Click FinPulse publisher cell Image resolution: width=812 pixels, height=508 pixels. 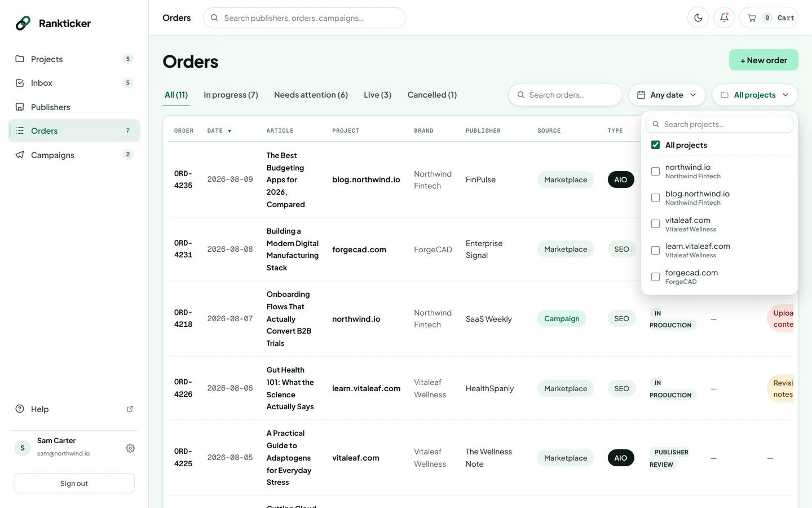[x=480, y=179]
